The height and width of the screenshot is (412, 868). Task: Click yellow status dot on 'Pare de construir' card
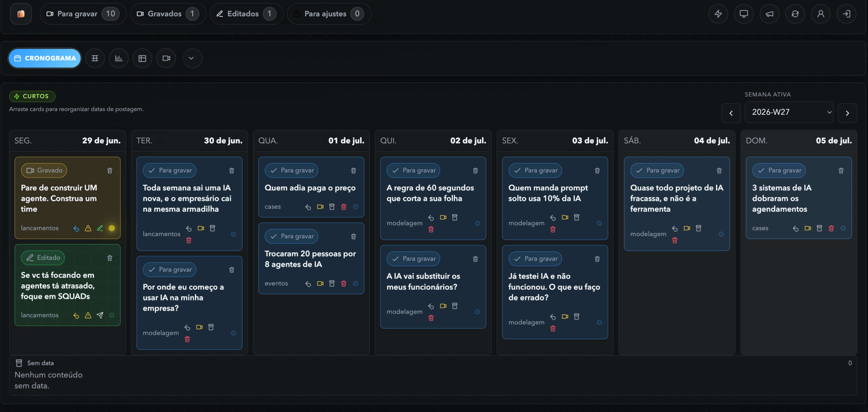[x=112, y=228]
